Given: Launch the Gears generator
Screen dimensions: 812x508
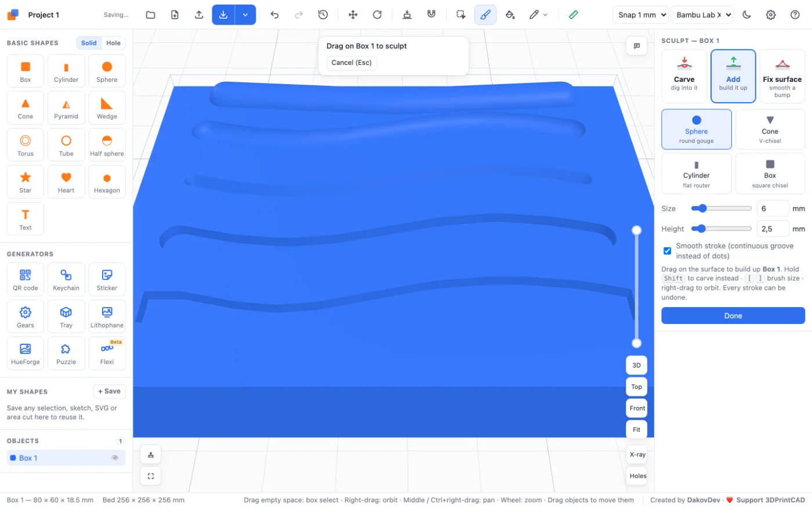Looking at the screenshot, I should [26, 316].
